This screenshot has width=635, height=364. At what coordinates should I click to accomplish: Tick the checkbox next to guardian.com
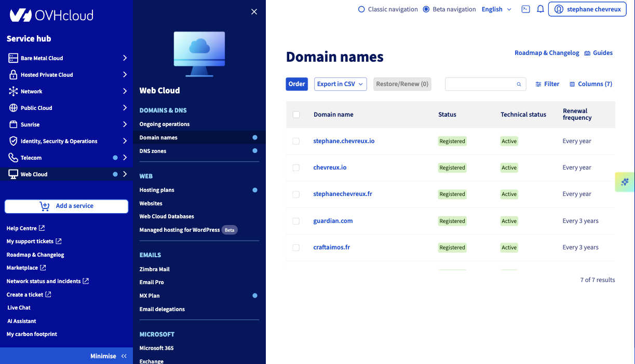pos(296,221)
